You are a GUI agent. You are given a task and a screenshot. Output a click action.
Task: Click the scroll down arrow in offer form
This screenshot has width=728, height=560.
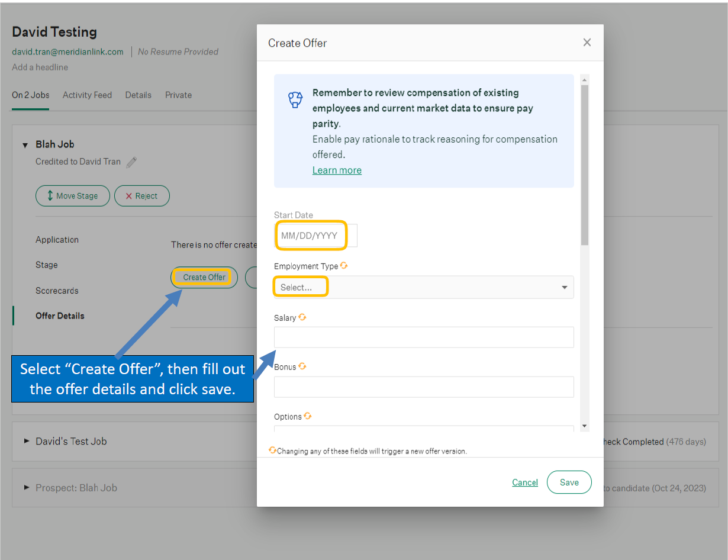click(585, 426)
